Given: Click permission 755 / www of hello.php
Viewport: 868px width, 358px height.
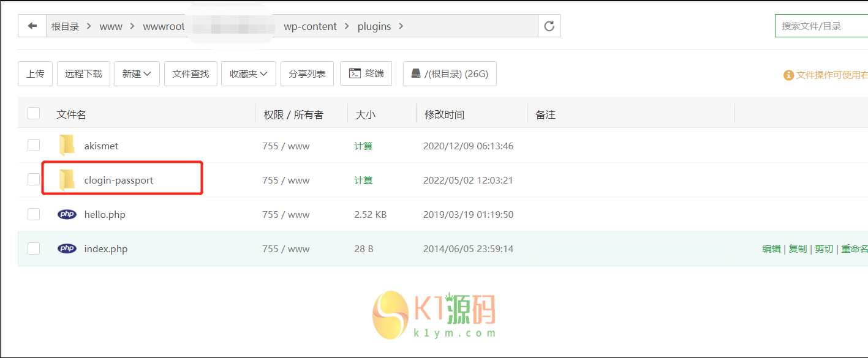Looking at the screenshot, I should tap(286, 214).
